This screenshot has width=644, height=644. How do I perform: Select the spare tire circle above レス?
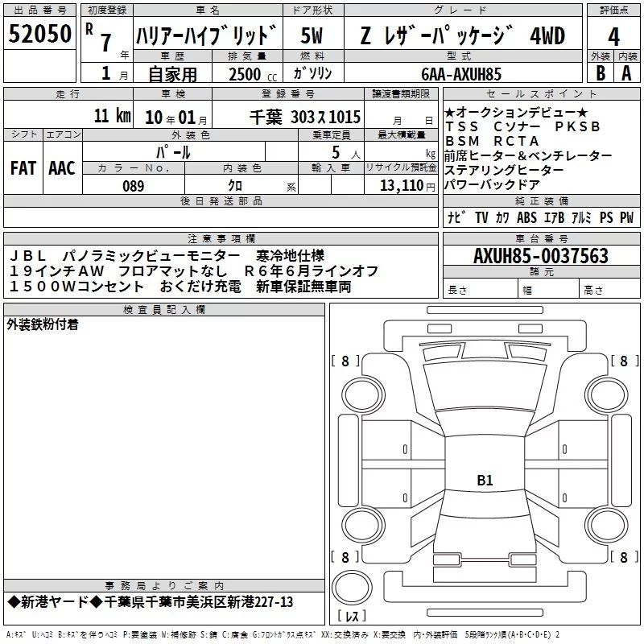[x=352, y=587]
